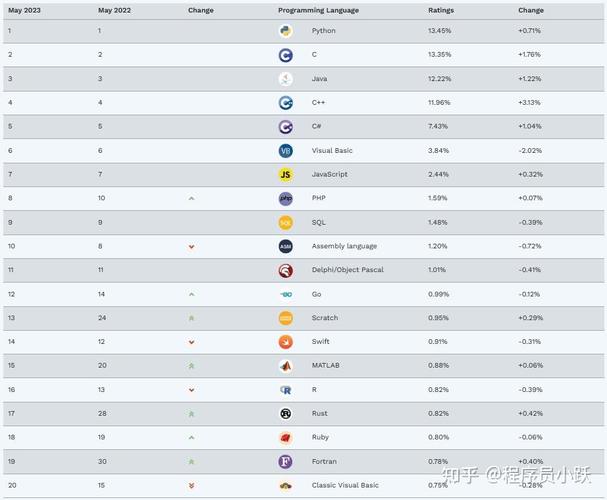607x500 pixels.
Task: Click the Programming Language column header
Action: 318,10
